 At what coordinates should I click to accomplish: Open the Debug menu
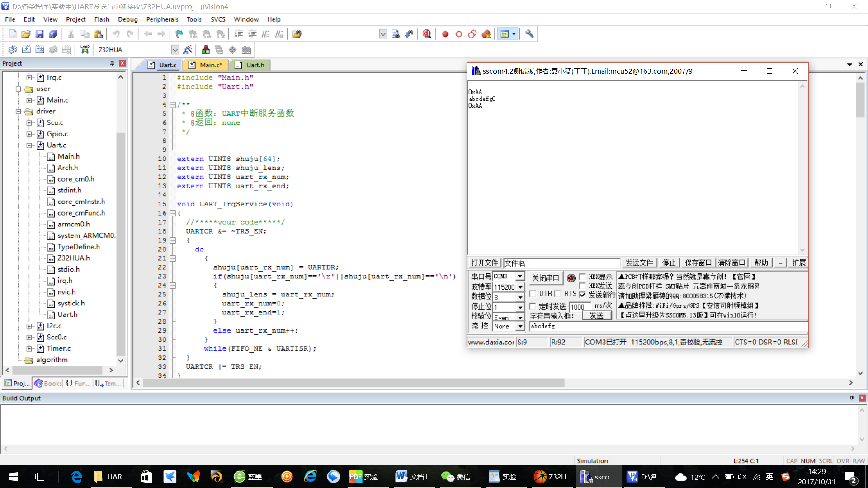pyautogui.click(x=128, y=19)
